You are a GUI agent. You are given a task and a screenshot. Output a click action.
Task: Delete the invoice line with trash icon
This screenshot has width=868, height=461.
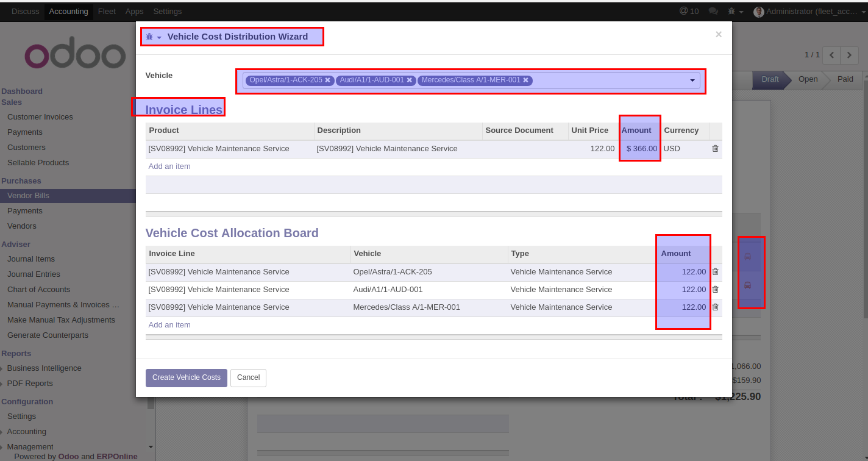[x=716, y=149]
